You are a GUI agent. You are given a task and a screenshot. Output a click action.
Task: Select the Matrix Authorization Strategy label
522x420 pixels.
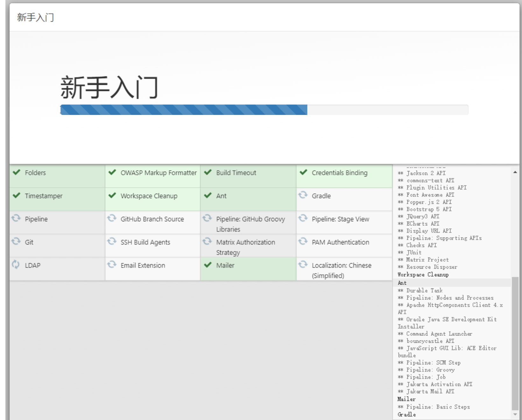point(245,247)
